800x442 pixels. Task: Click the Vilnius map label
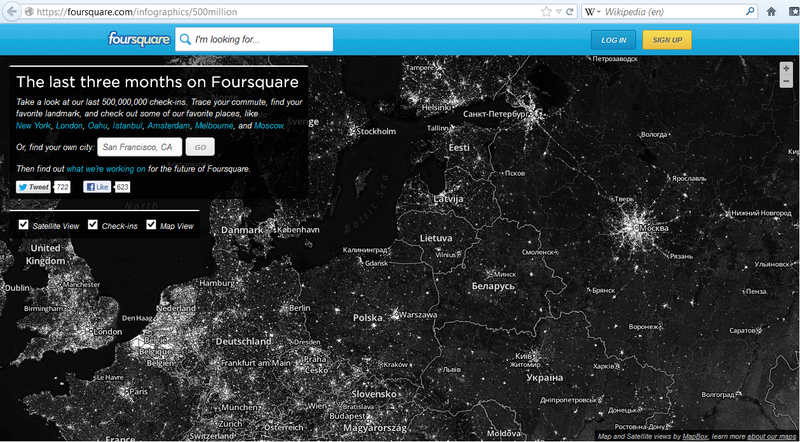(445, 255)
